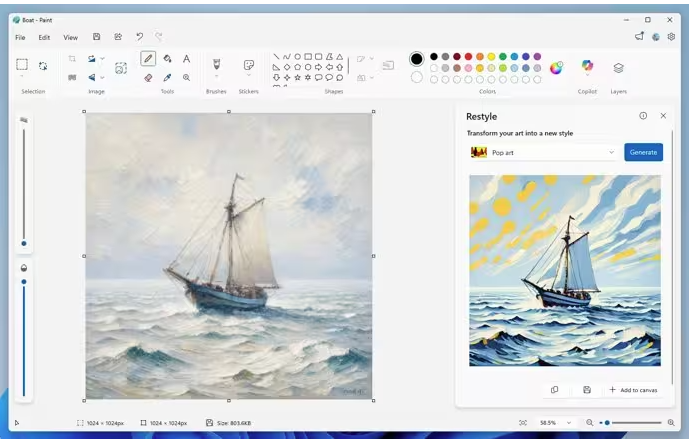Image resolution: width=690 pixels, height=444 pixels.
Task: Select the Pencil tool
Action: 148,59
